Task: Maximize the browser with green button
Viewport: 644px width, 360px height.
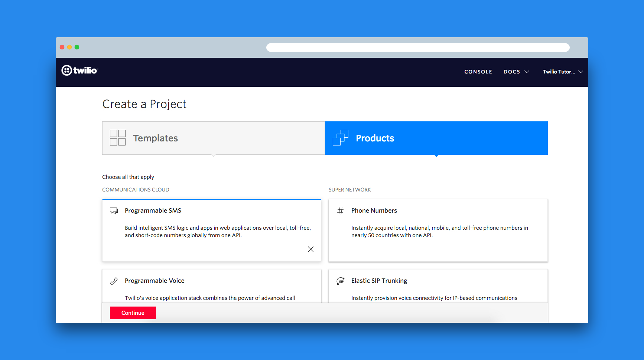Action: pyautogui.click(x=77, y=47)
